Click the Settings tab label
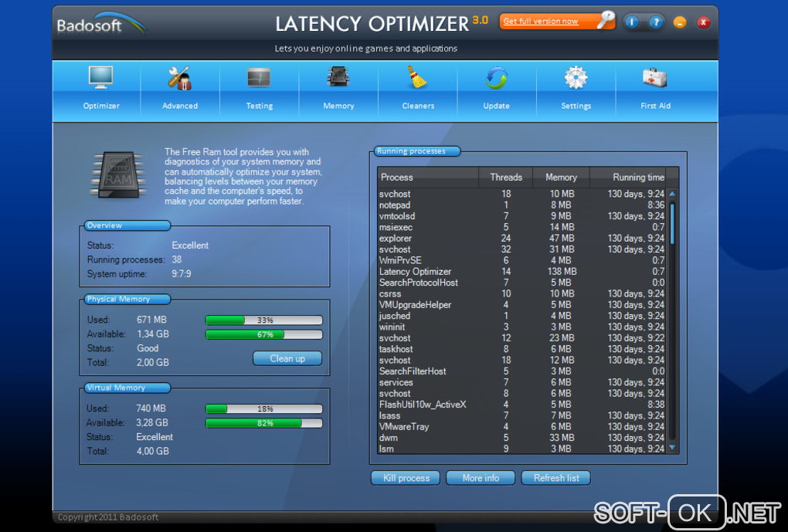 [x=576, y=106]
